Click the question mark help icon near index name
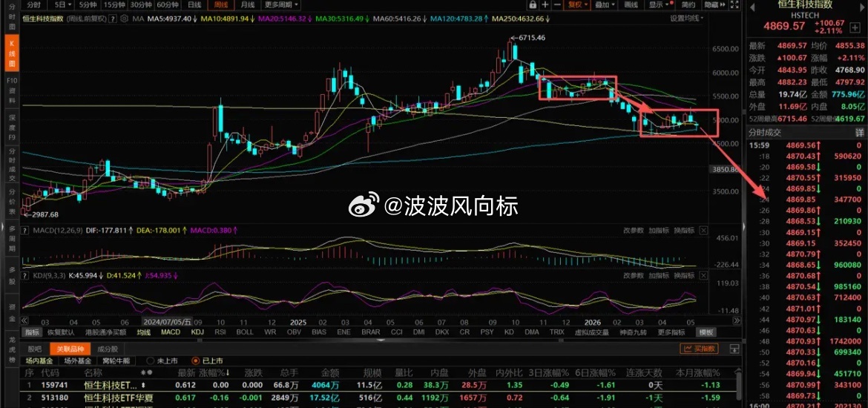Viewport: 868px width, 408px height. [x=112, y=19]
